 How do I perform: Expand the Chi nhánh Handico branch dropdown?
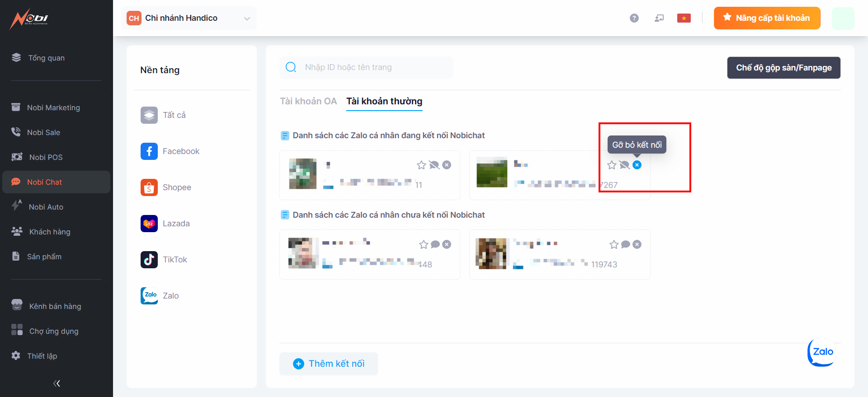[247, 19]
